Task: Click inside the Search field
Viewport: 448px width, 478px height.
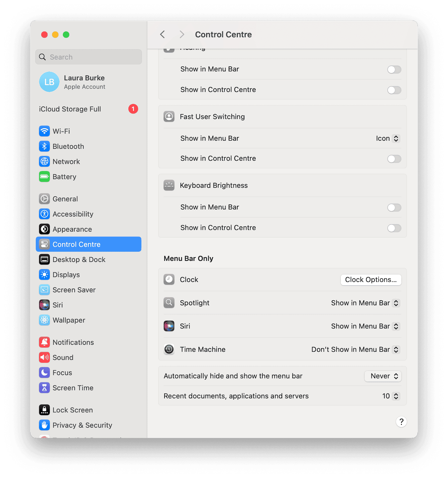Action: tap(88, 57)
